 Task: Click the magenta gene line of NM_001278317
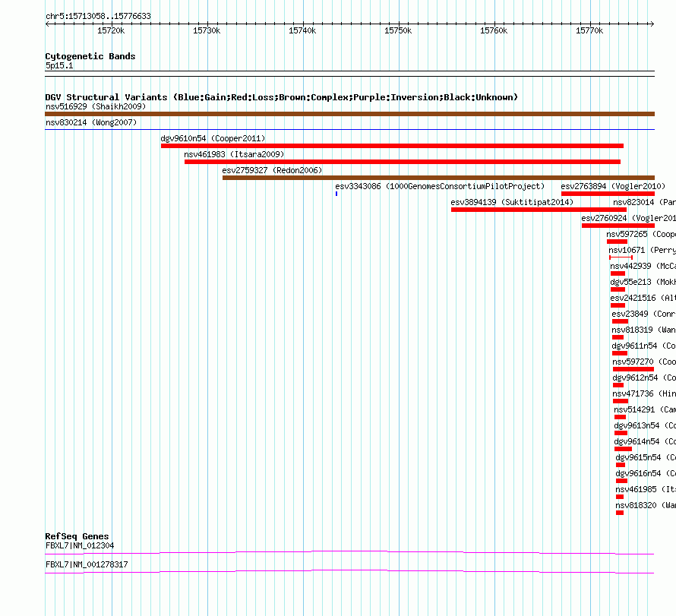349,572
